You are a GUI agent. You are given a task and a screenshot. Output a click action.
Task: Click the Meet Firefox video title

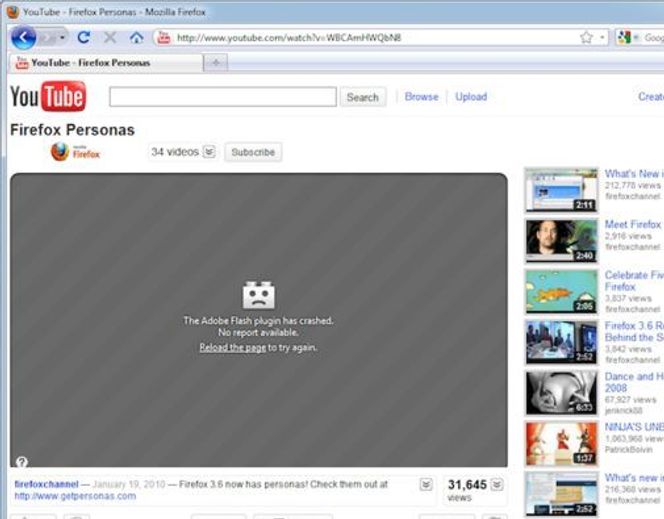pyautogui.click(x=634, y=224)
